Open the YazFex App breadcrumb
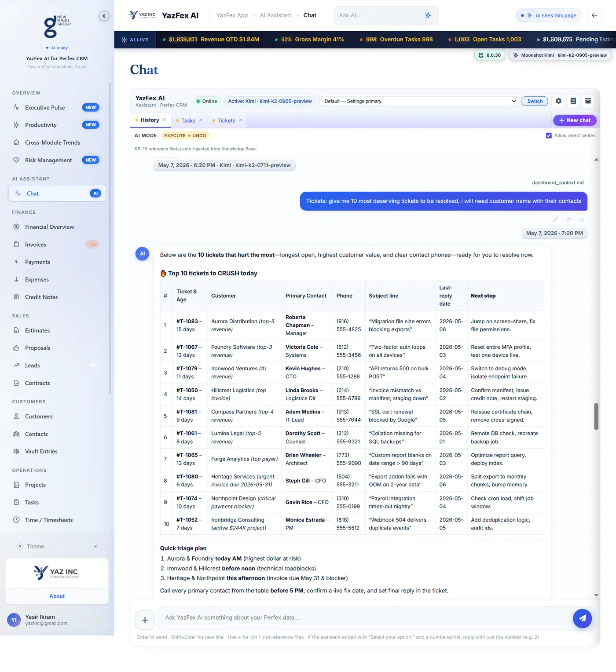The height and width of the screenshot is (672, 616). pos(232,15)
